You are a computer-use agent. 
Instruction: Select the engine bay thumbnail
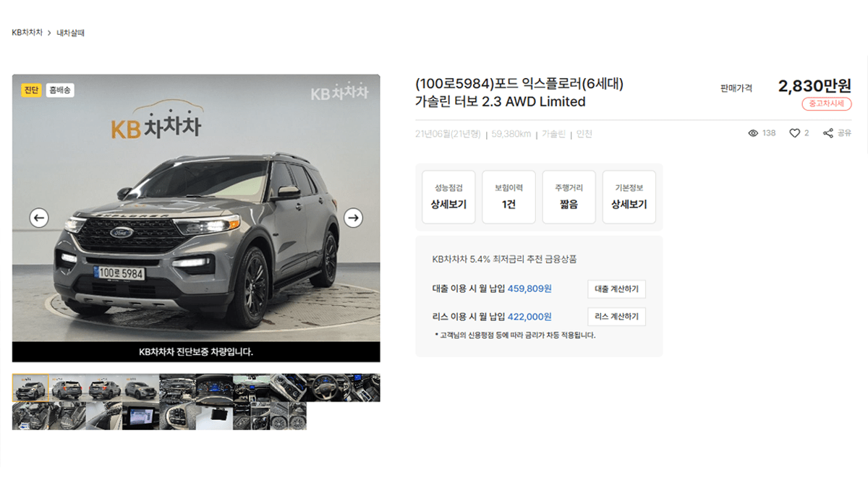click(177, 388)
